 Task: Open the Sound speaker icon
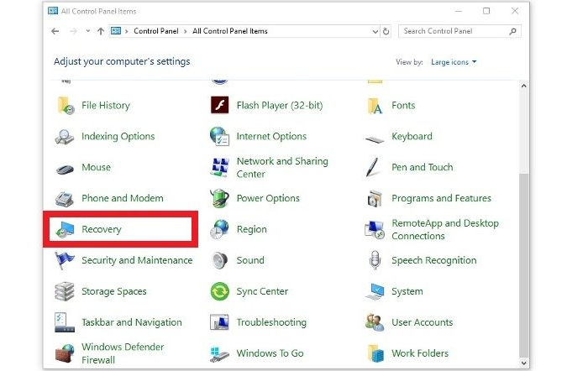click(x=220, y=260)
